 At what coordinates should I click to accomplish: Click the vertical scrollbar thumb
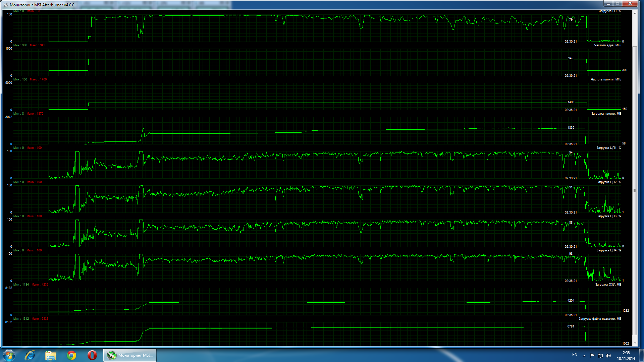point(635,191)
